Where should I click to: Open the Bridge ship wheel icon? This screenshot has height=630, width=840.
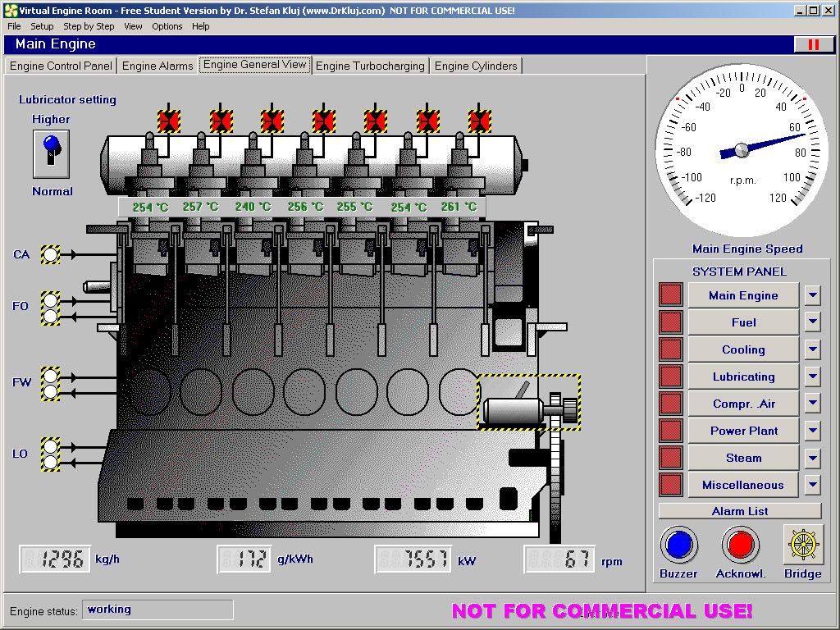[x=802, y=545]
